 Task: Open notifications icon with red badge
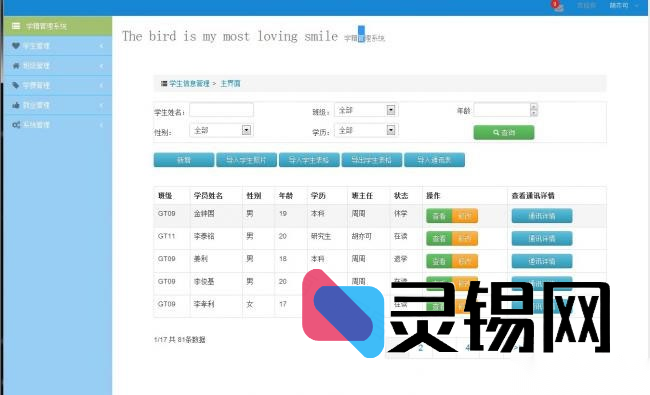557,5
